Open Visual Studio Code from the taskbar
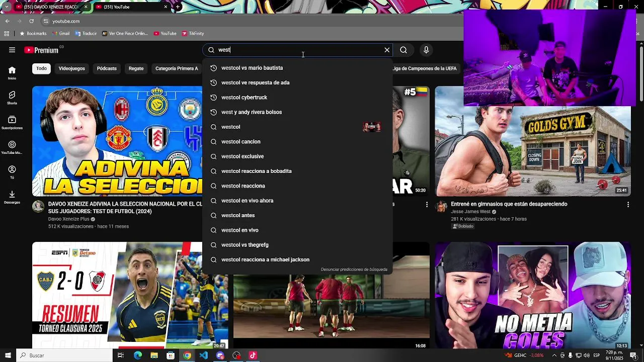644x362 pixels. tap(203, 355)
